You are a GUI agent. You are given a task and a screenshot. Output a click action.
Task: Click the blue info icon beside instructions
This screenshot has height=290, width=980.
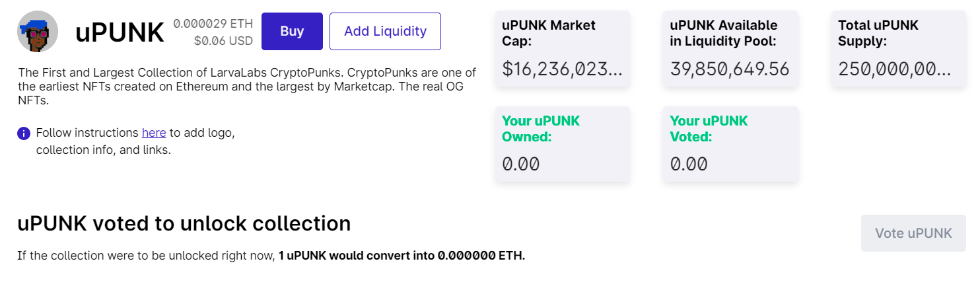tap(24, 133)
